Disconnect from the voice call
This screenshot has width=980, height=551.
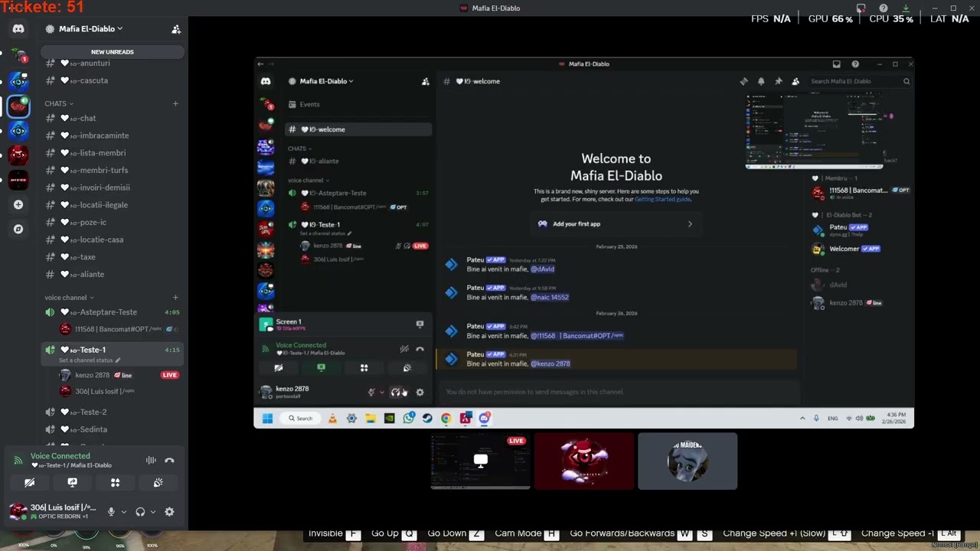169,461
